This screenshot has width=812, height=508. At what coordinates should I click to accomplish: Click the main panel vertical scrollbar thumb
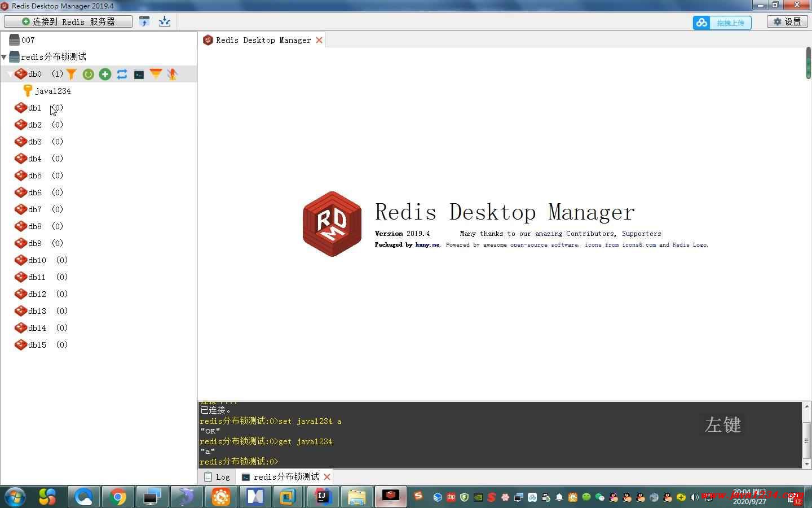809,63
